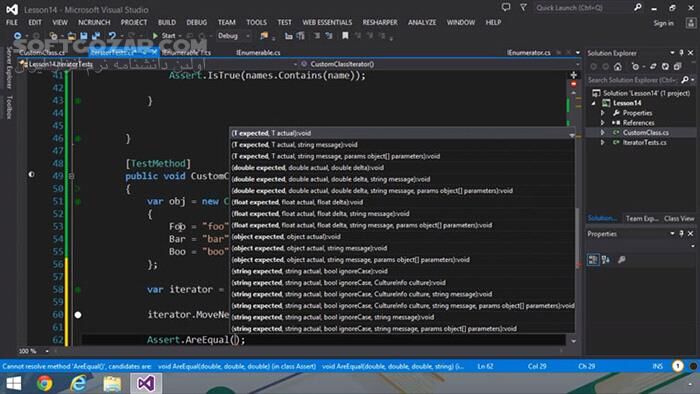Click the Search Solution Explorer field
The height and width of the screenshot is (394, 700).
(x=633, y=80)
